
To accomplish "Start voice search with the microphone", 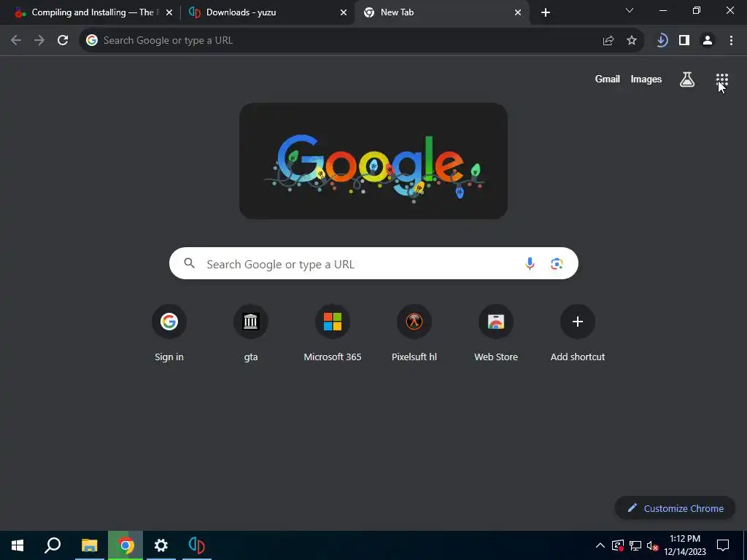I will 530,263.
